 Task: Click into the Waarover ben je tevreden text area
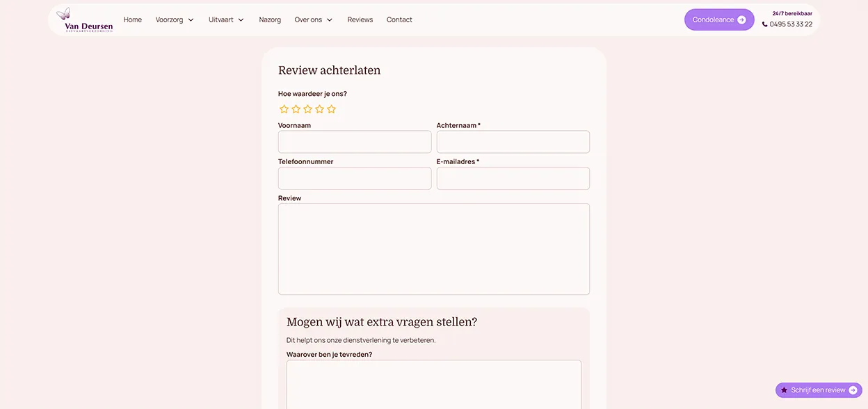click(434, 385)
